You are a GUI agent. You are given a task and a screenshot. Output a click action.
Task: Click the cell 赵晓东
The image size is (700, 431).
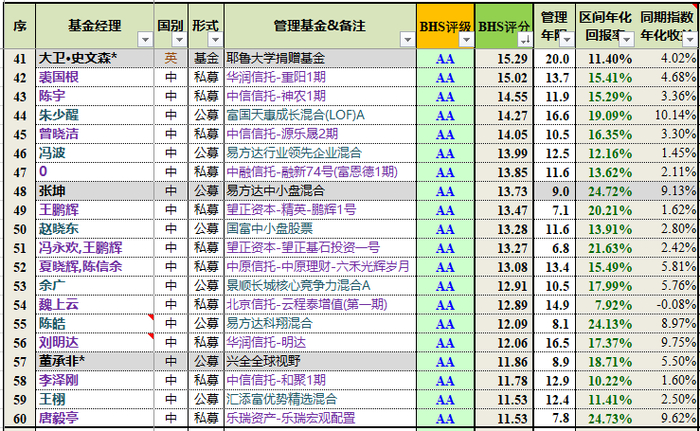(95, 229)
